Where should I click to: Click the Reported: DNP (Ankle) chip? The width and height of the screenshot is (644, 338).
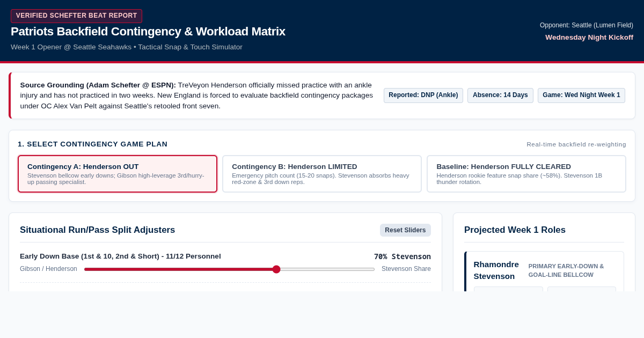pos(423,95)
